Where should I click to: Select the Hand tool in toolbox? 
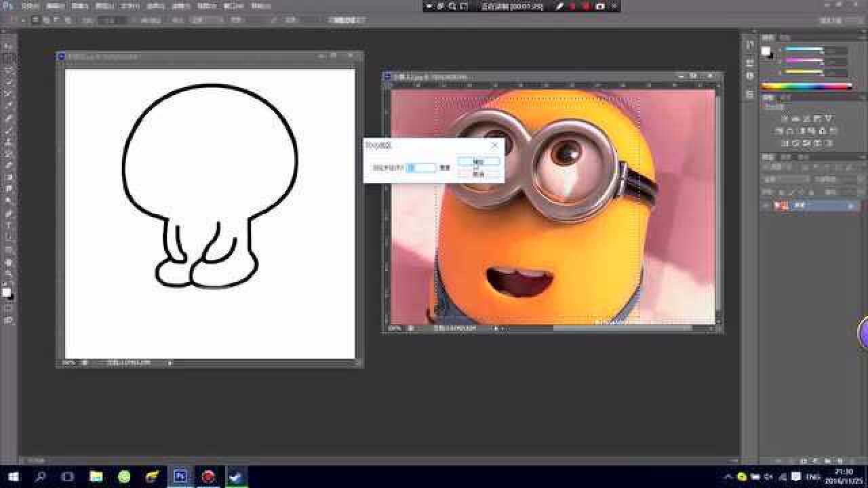(9, 262)
